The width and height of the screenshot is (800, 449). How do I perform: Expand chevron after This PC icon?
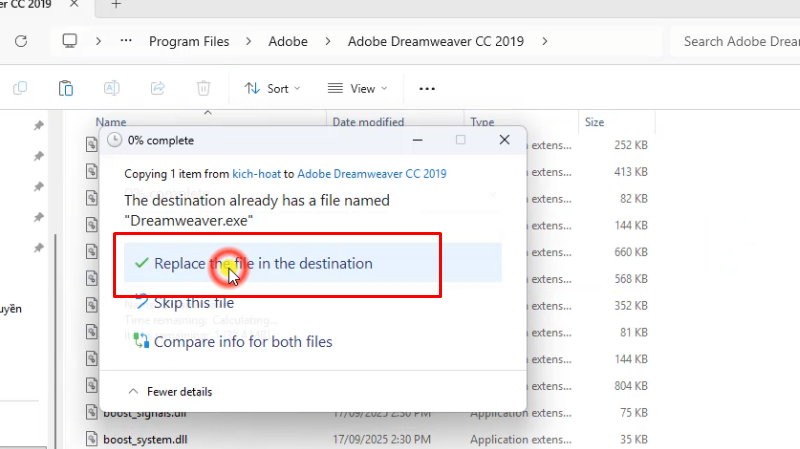[98, 41]
